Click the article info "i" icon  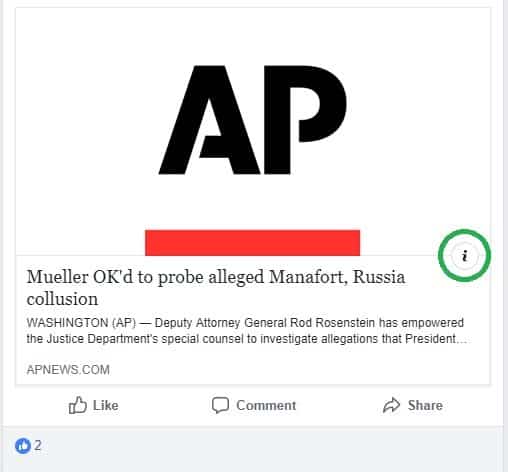click(464, 256)
